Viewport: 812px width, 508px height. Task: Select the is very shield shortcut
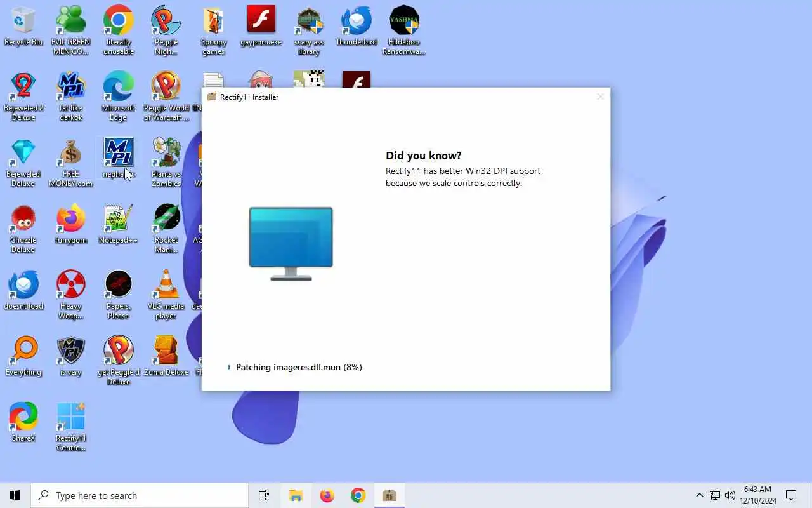coord(71,356)
